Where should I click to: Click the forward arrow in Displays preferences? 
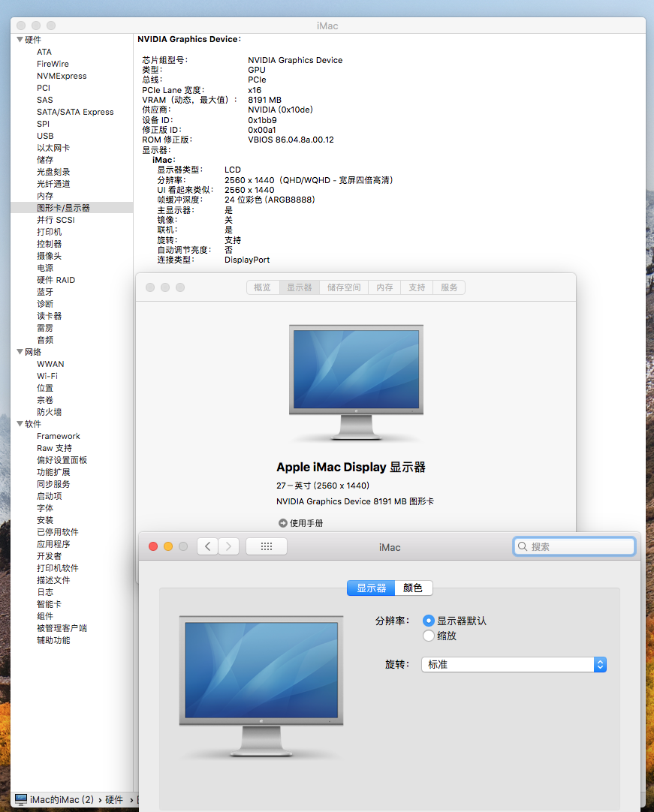[x=228, y=546]
